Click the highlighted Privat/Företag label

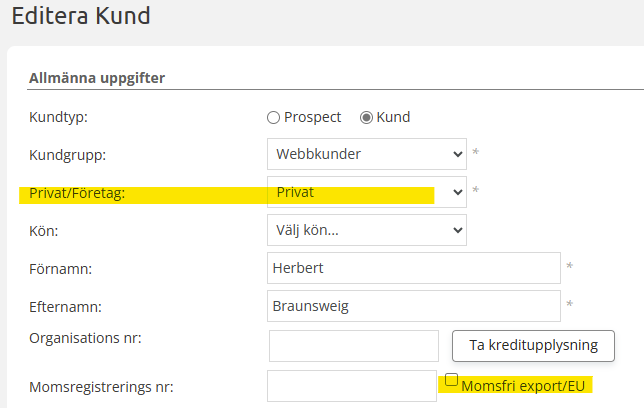pyautogui.click(x=77, y=194)
